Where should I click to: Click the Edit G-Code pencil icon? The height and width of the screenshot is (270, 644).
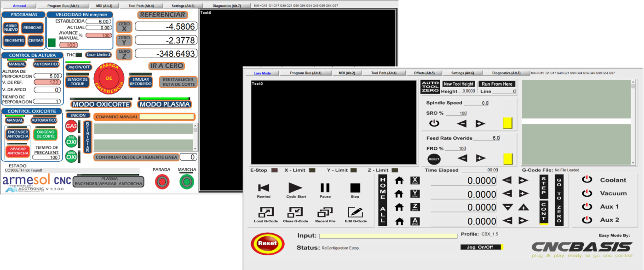click(355, 212)
